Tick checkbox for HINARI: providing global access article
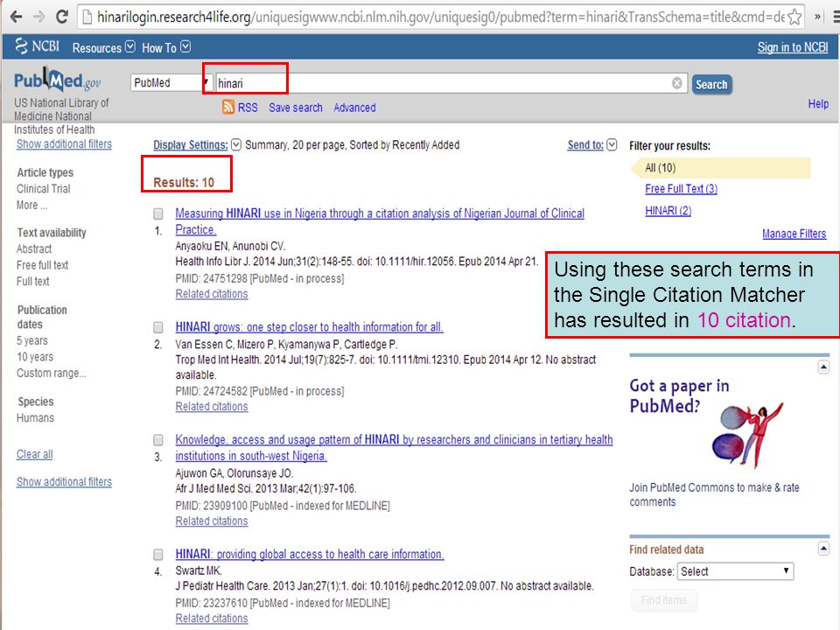The image size is (840, 630). pos(158,554)
